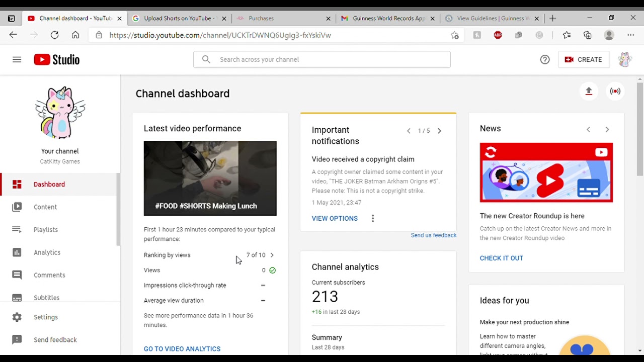Open the browser Collections icon

(587, 35)
